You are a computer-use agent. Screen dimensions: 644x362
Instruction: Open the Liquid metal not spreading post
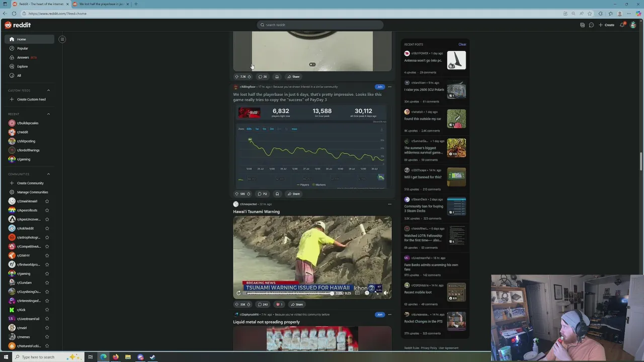coord(266,322)
